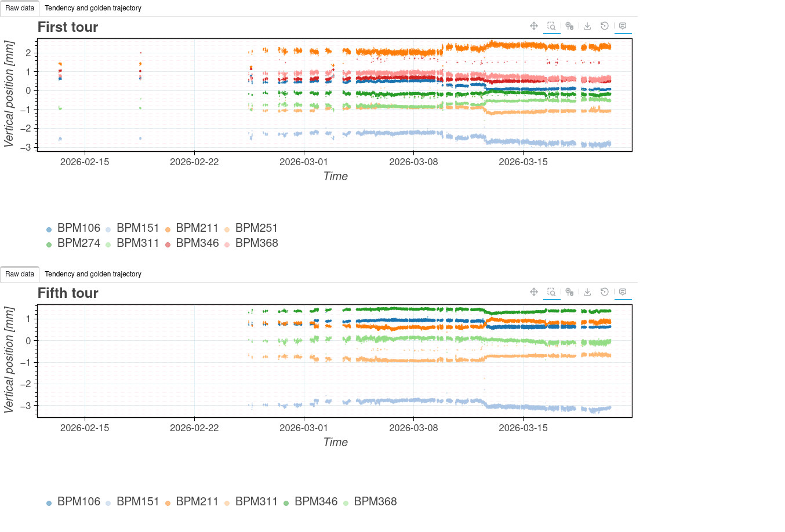Reset the First tour plot view
The width and height of the screenshot is (785, 532).
point(605,26)
